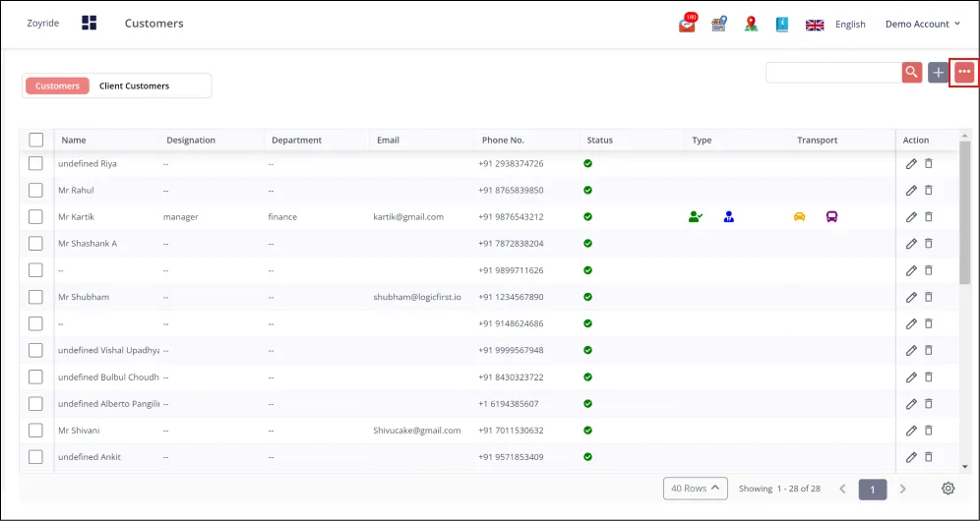The height and width of the screenshot is (521, 980).
Task: Delete the Mr Kartik row
Action: click(929, 217)
